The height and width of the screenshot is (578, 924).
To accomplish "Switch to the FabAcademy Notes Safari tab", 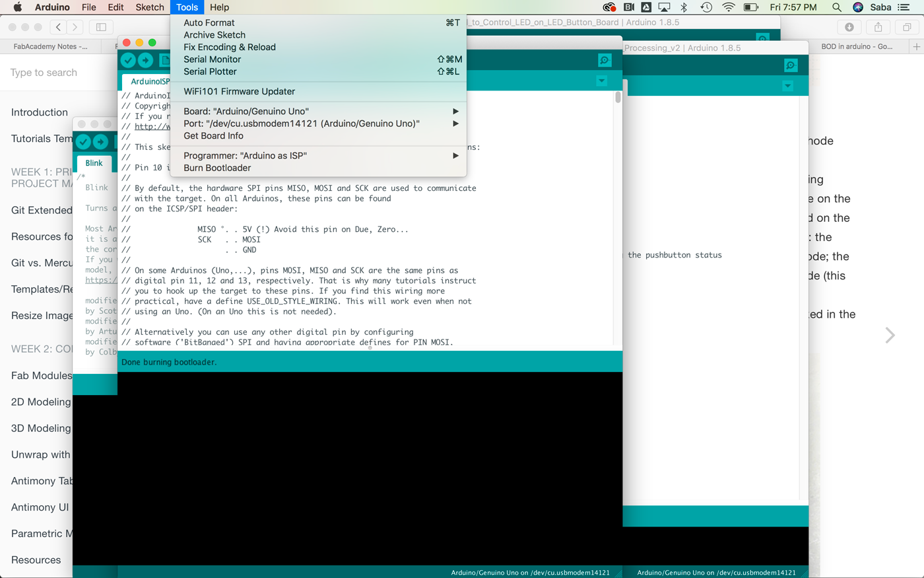I will click(x=51, y=47).
